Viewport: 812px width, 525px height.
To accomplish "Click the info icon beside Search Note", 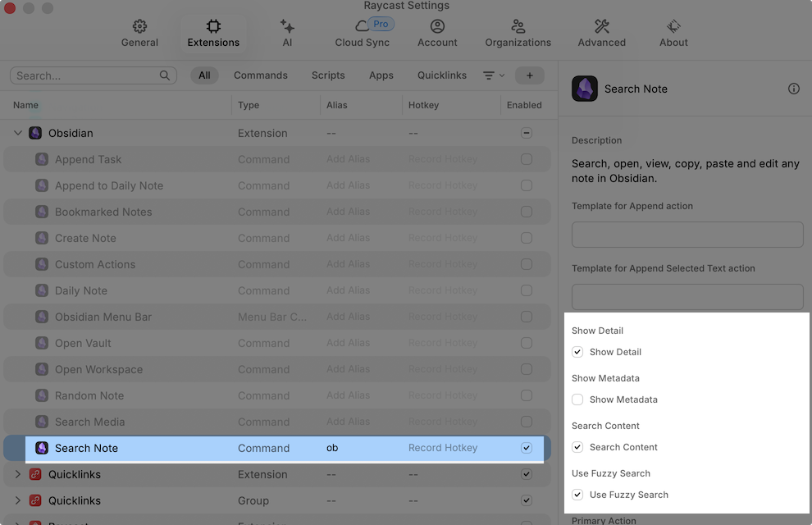I will [x=793, y=89].
